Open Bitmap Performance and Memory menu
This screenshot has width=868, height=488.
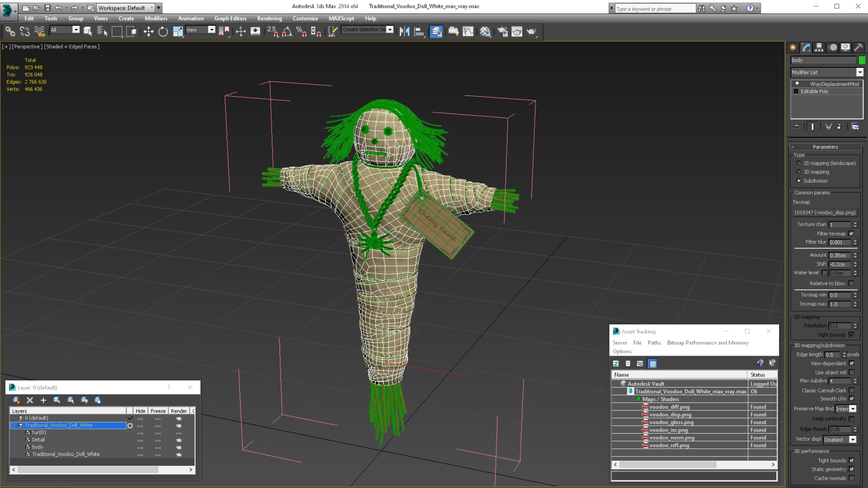click(x=708, y=343)
